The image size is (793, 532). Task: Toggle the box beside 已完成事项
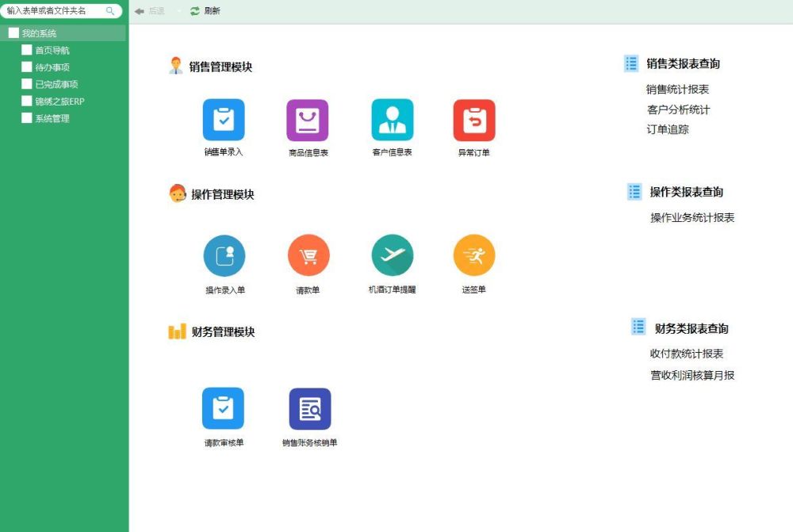[x=27, y=83]
